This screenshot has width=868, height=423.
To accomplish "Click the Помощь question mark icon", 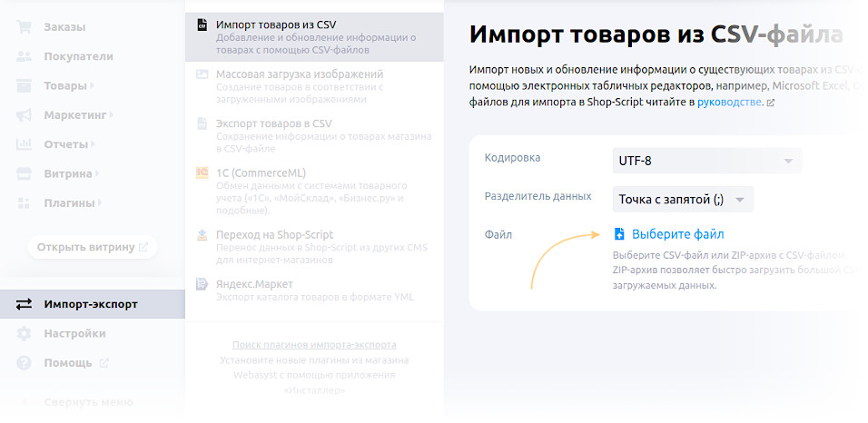I will pos(24,363).
